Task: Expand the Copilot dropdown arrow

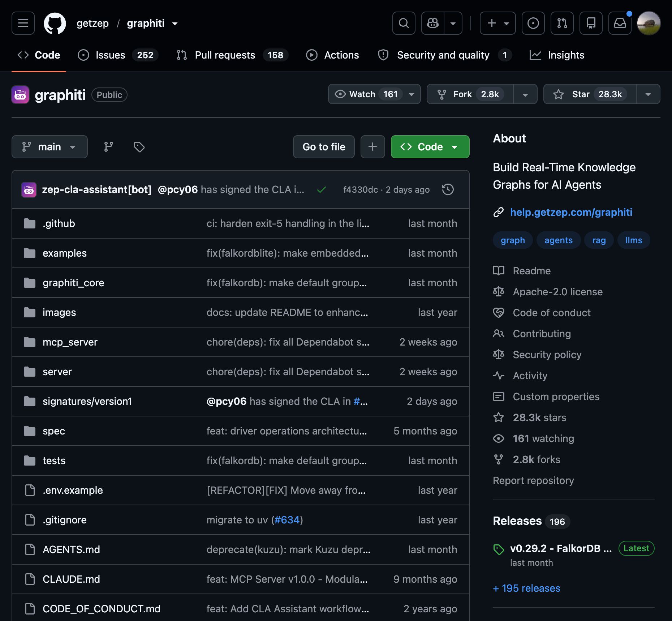Action: (x=453, y=23)
